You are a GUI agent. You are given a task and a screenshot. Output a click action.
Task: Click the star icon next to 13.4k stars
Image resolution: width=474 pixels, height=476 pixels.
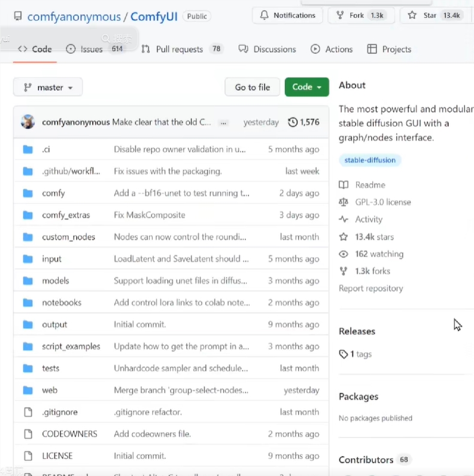click(x=344, y=237)
